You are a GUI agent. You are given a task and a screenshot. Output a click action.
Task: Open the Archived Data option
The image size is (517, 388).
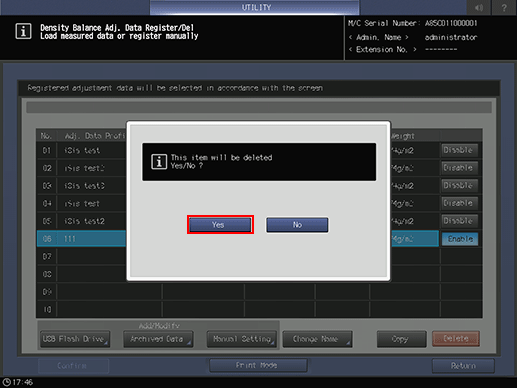pyautogui.click(x=158, y=339)
